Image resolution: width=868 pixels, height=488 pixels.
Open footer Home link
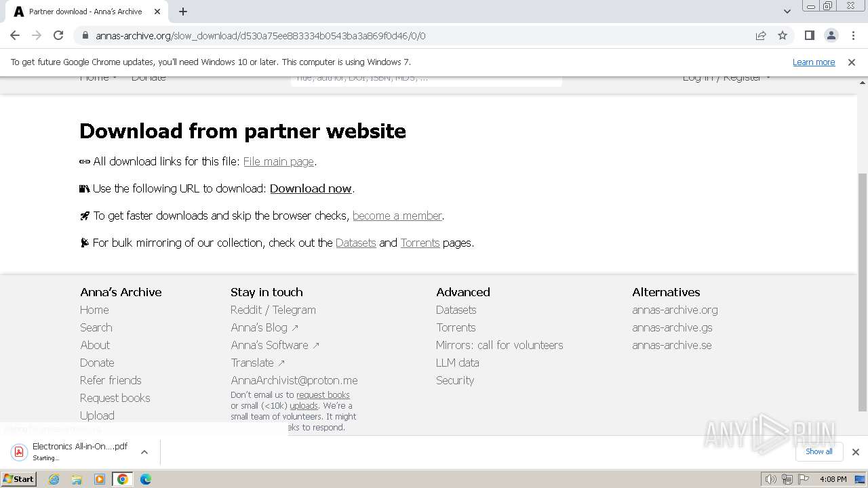[94, 310]
